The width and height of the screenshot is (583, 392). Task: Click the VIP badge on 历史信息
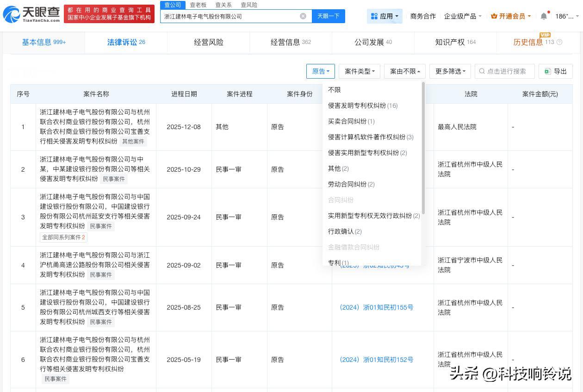(x=546, y=36)
